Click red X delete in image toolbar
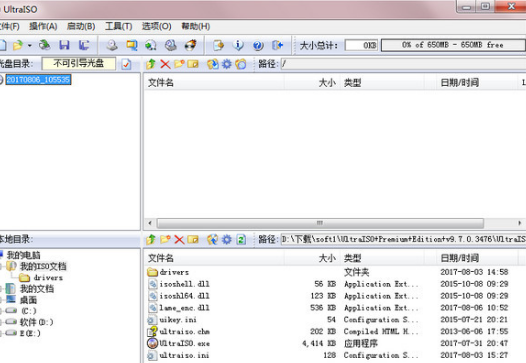Image resolution: width=526 pixels, height=363 pixels. click(165, 64)
